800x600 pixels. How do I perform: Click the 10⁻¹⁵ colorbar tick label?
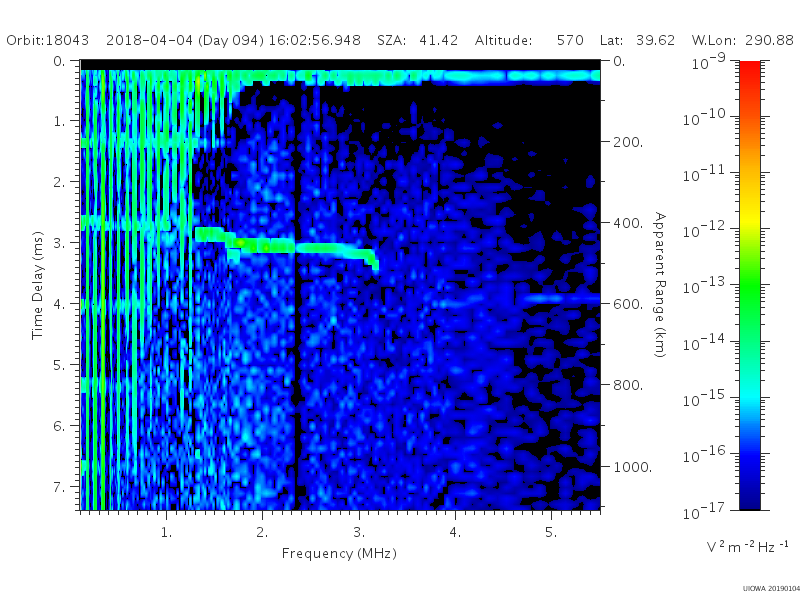[x=704, y=399]
